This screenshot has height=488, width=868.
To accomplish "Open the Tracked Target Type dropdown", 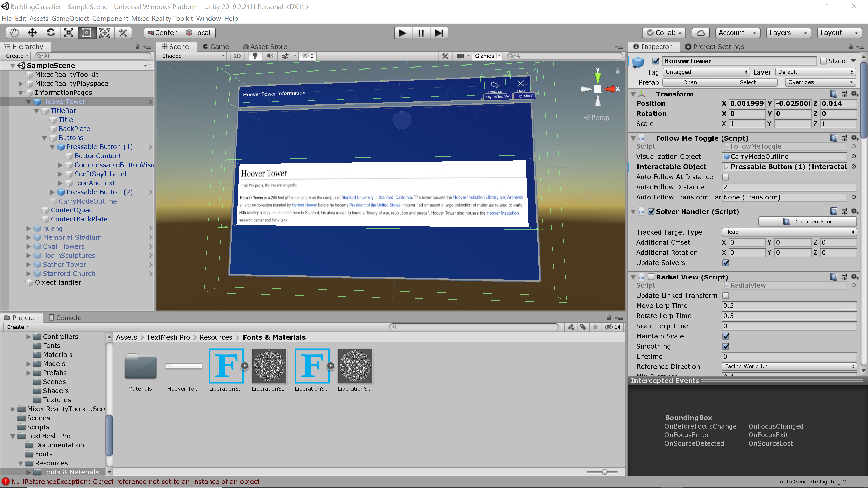I will 788,232.
